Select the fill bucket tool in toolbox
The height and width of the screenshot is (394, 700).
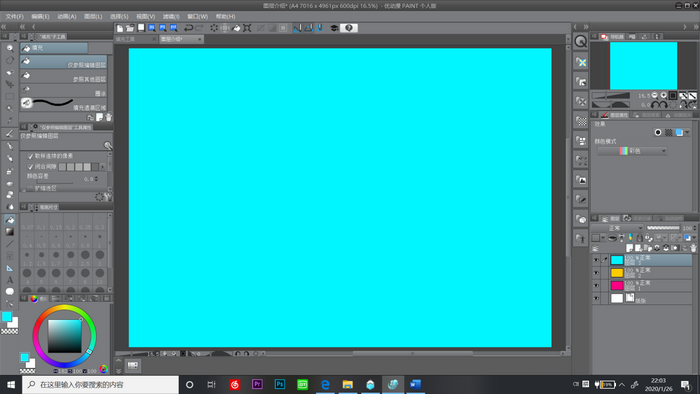10,220
